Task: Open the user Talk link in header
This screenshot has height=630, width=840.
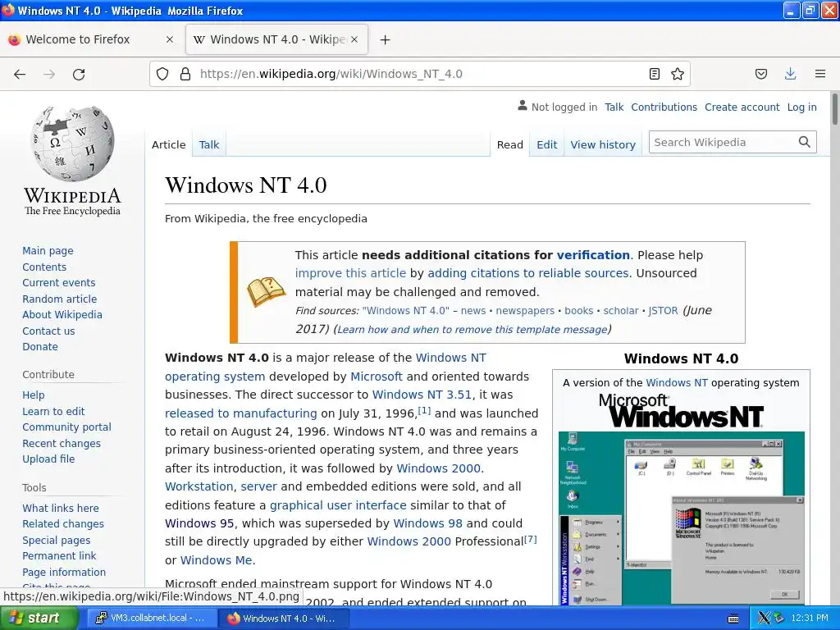Action: [614, 107]
